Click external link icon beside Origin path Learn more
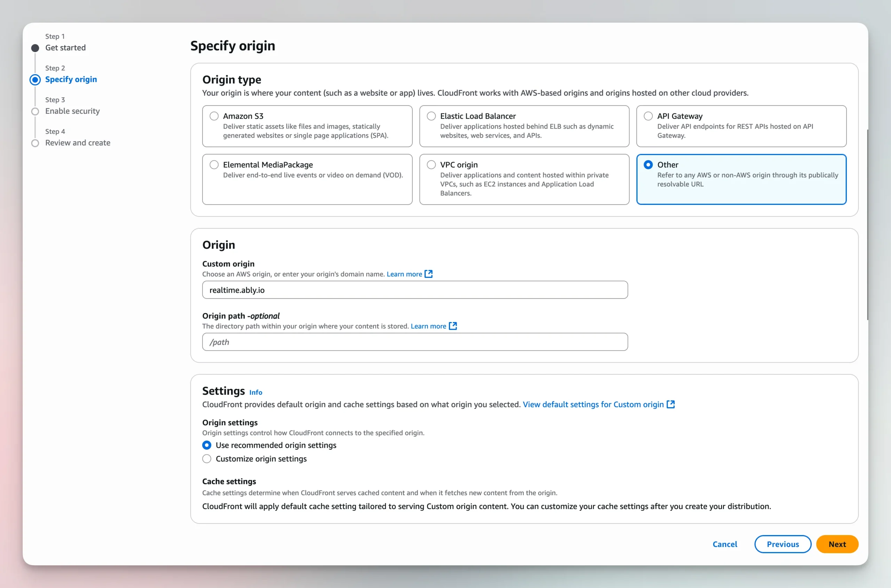 pos(452,326)
